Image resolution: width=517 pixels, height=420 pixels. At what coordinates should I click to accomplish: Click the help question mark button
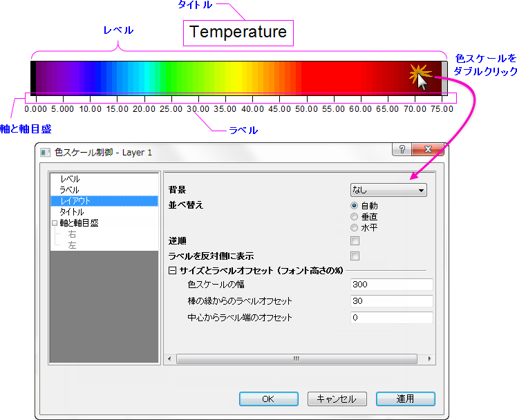point(402,149)
